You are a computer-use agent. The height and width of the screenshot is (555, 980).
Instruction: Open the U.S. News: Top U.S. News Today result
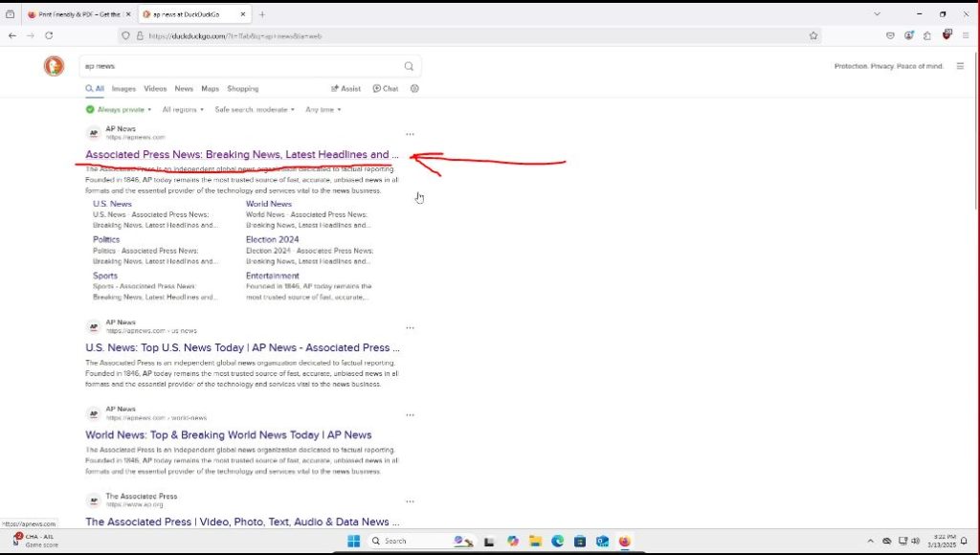click(242, 347)
